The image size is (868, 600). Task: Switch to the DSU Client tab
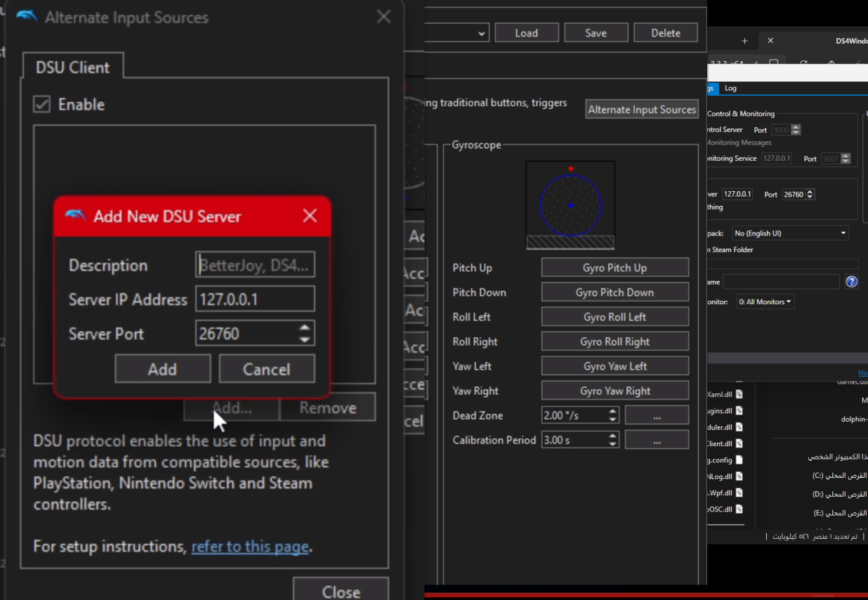tap(73, 67)
